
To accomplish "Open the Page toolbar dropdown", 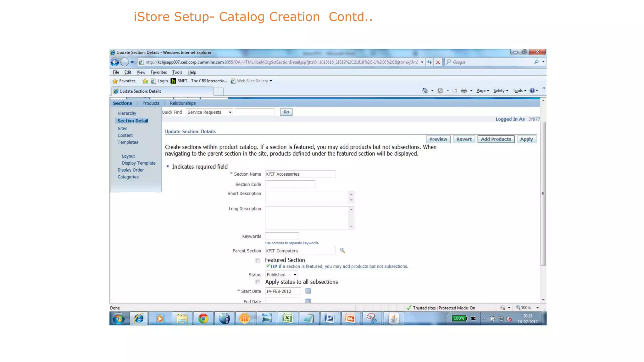I will 483,90.
